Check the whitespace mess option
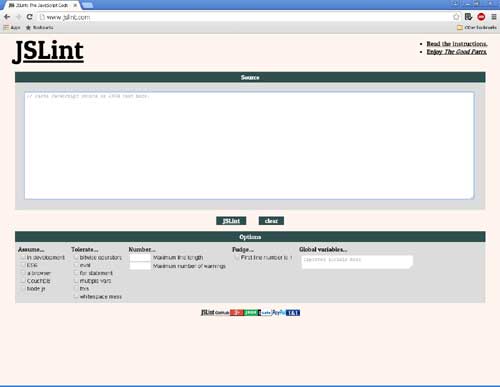Screen dimensions: 500x387 click(x=76, y=297)
